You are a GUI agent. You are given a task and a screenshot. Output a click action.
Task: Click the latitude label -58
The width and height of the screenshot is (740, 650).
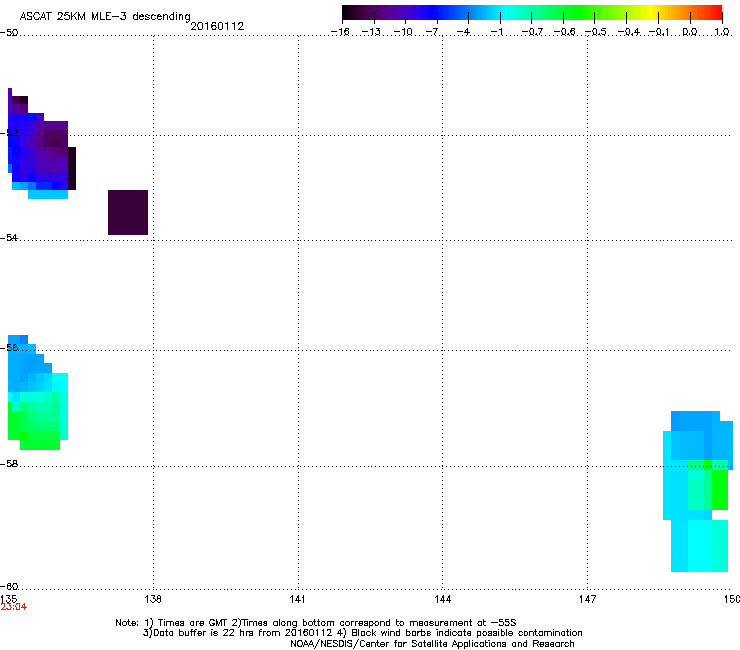[9, 464]
